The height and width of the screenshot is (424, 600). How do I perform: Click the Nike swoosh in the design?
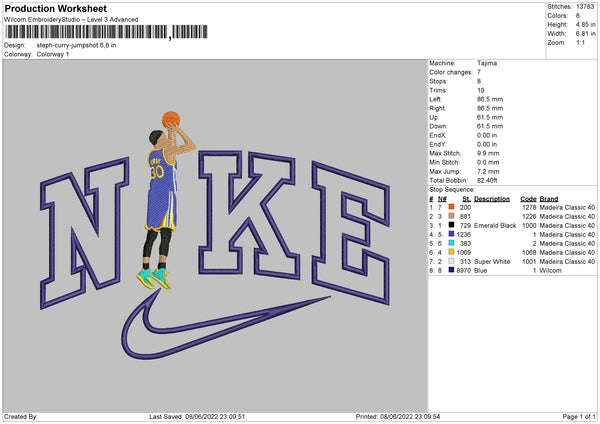pos(226,325)
